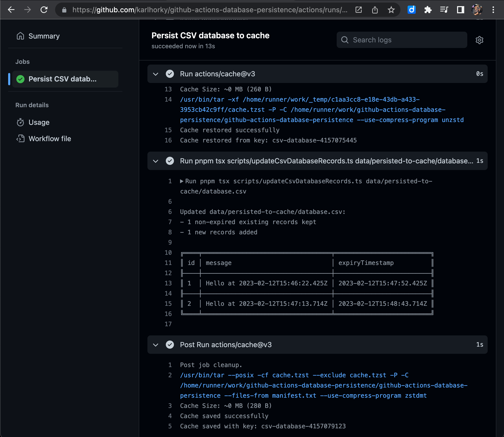Image resolution: width=504 pixels, height=437 pixels.
Task: Collapse the 'Run actions/cache@v3' step
Action: pos(156,74)
